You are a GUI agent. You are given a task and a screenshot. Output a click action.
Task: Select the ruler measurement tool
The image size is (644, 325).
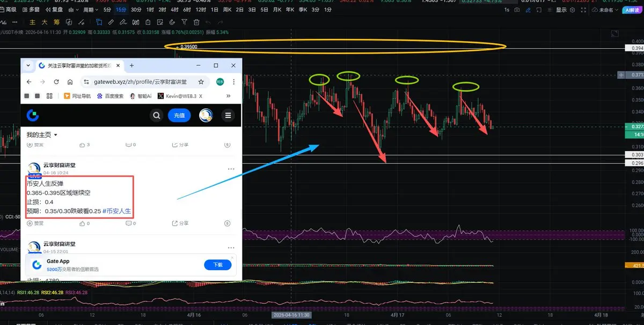click(111, 22)
